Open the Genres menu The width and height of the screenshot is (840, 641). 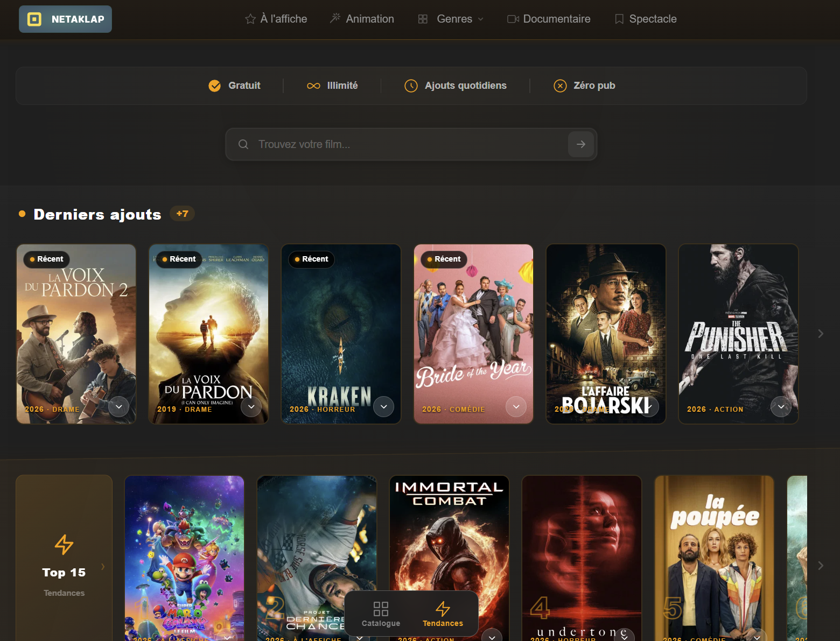point(451,19)
